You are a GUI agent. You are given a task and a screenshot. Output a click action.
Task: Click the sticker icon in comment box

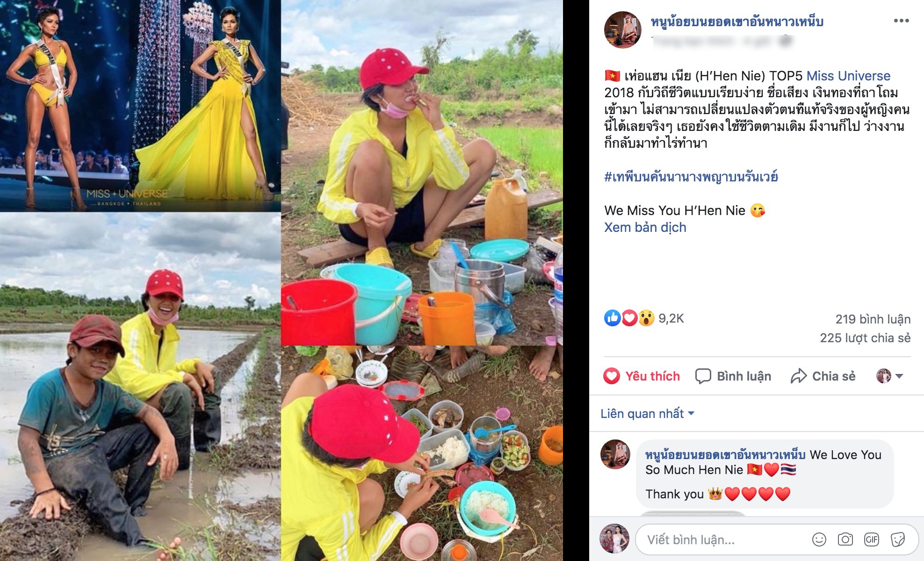898,539
